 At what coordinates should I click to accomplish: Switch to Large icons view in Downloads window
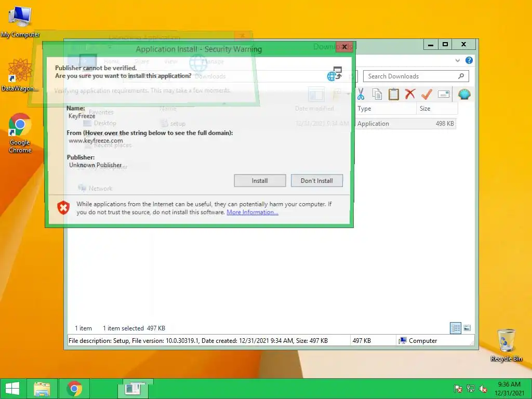[467, 328]
